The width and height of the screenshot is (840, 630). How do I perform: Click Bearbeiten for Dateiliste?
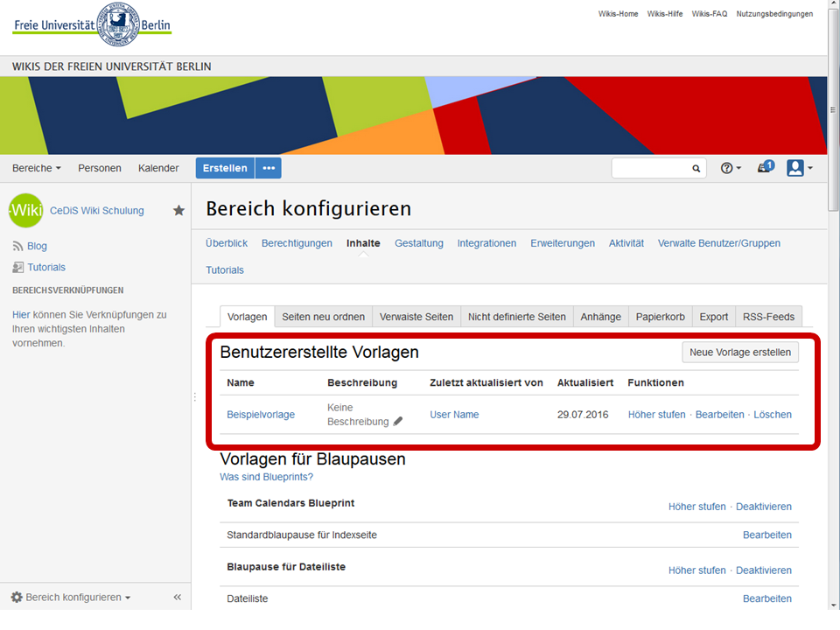767,598
